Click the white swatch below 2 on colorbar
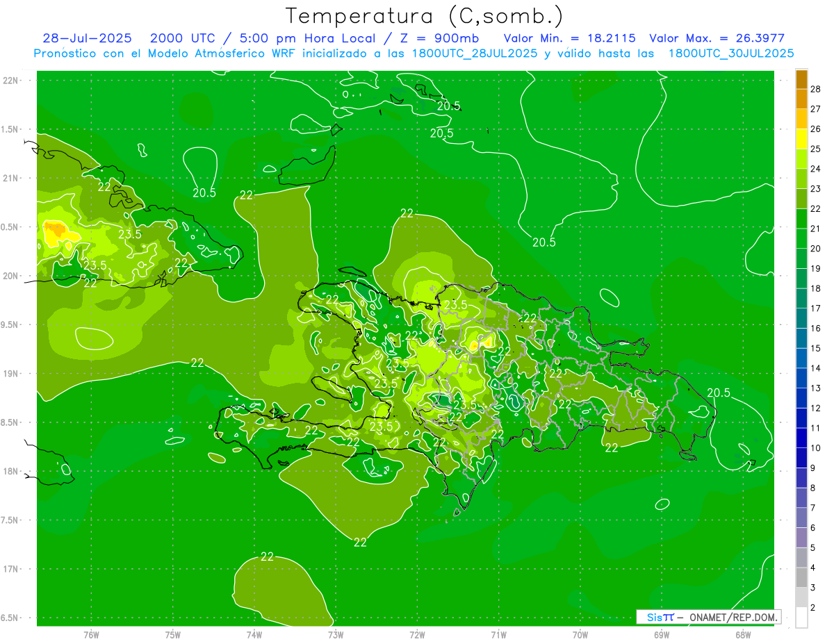Viewport: 834px width, 644px height. (x=801, y=618)
